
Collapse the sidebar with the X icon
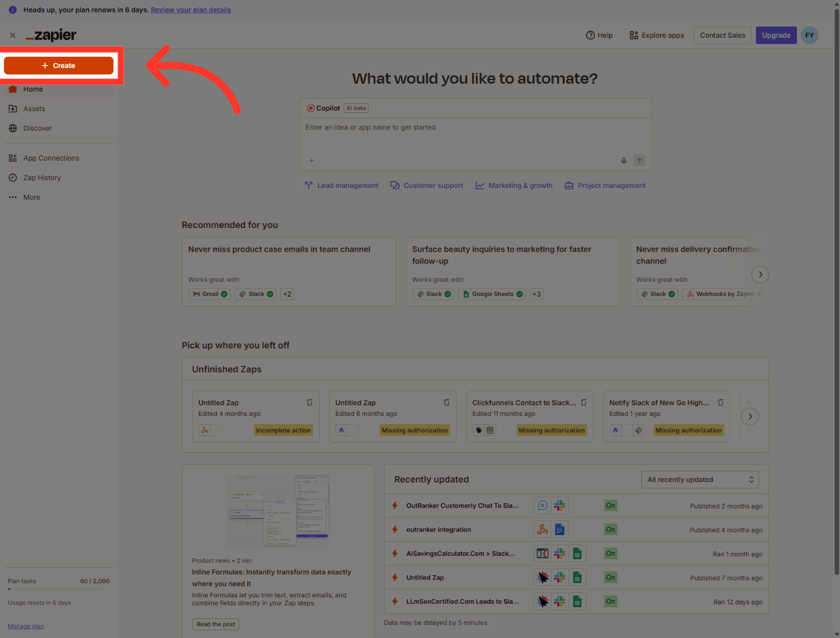[12, 35]
